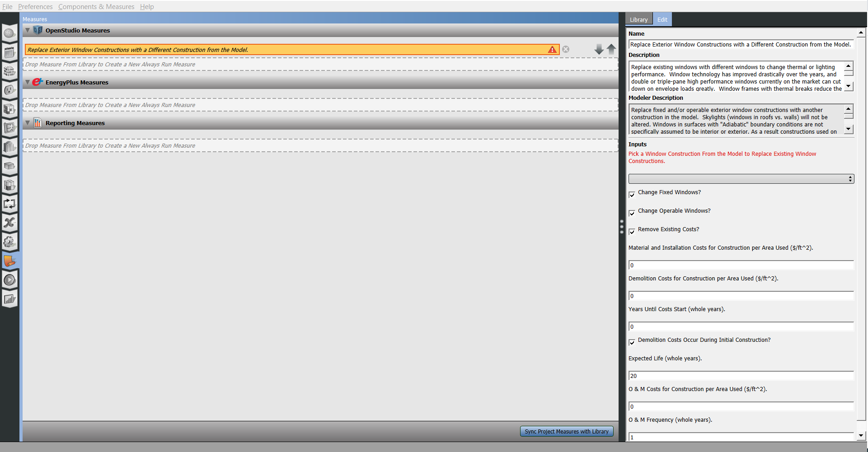Image resolution: width=868 pixels, height=452 pixels.
Task: Switch to the Library tab
Action: point(638,19)
